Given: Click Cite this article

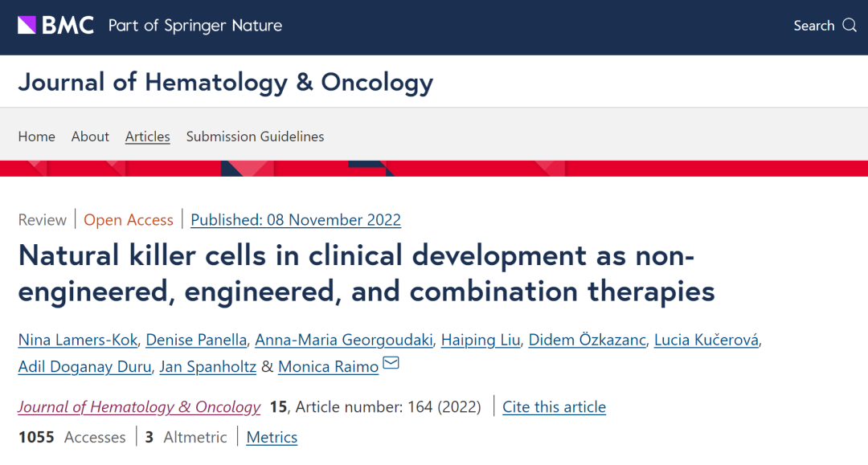Looking at the screenshot, I should pyautogui.click(x=554, y=407).
